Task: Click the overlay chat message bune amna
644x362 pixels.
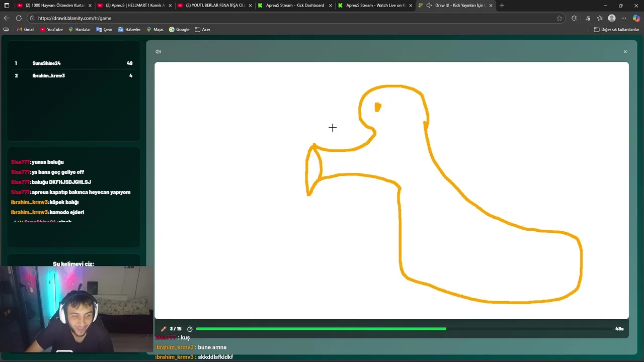Action: point(212,347)
